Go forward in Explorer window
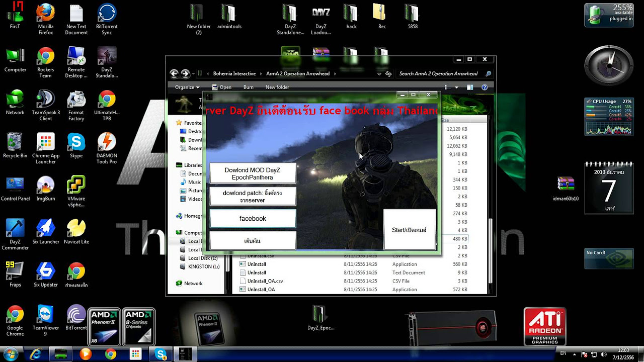This screenshot has height=362, width=644. tap(185, 73)
